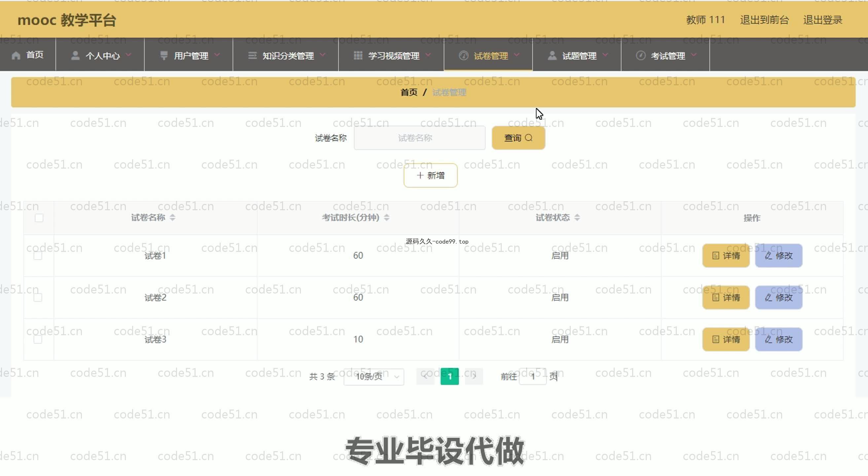Click edit pencil icon in 试卷3 row
The width and height of the screenshot is (868, 476).
(768, 339)
